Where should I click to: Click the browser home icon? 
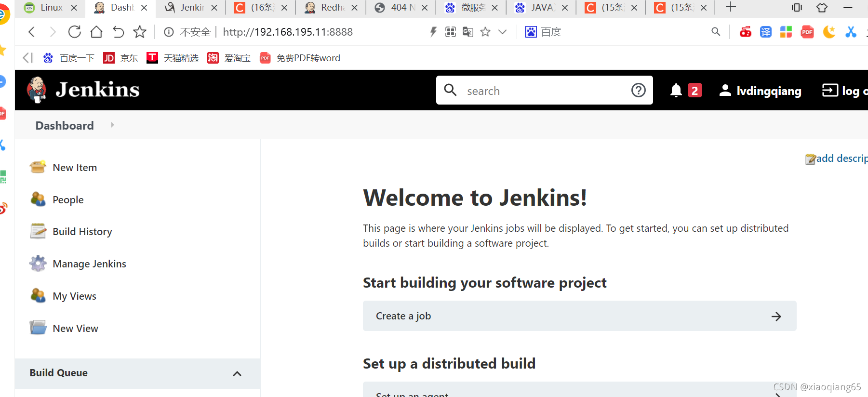[x=96, y=32]
